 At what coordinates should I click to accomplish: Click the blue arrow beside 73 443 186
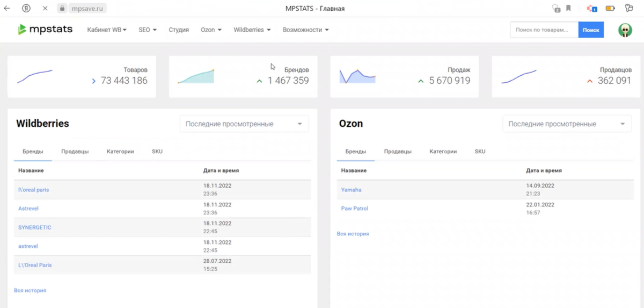(x=93, y=81)
